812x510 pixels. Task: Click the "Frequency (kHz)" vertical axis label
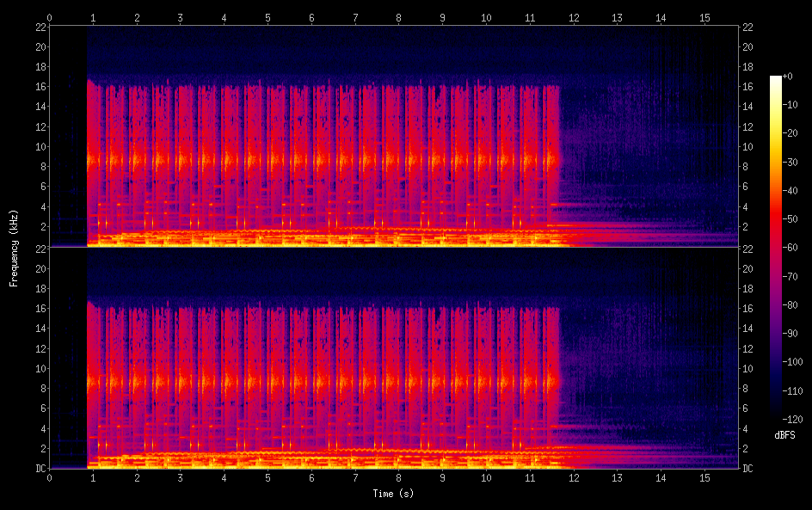[14, 248]
